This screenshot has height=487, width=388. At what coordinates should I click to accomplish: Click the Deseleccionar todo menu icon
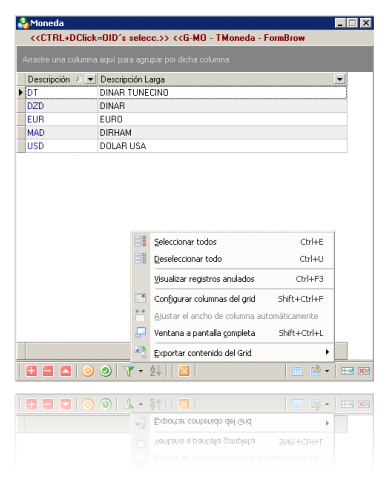140,258
